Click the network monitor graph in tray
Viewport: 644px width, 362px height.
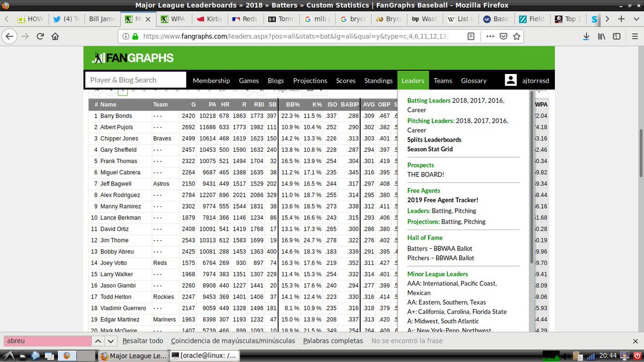click(552, 355)
